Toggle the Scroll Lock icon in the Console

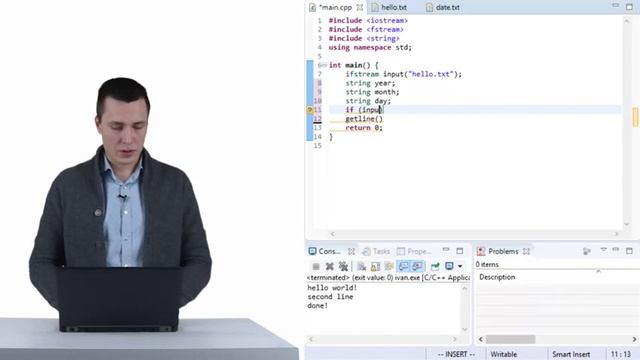click(375, 267)
